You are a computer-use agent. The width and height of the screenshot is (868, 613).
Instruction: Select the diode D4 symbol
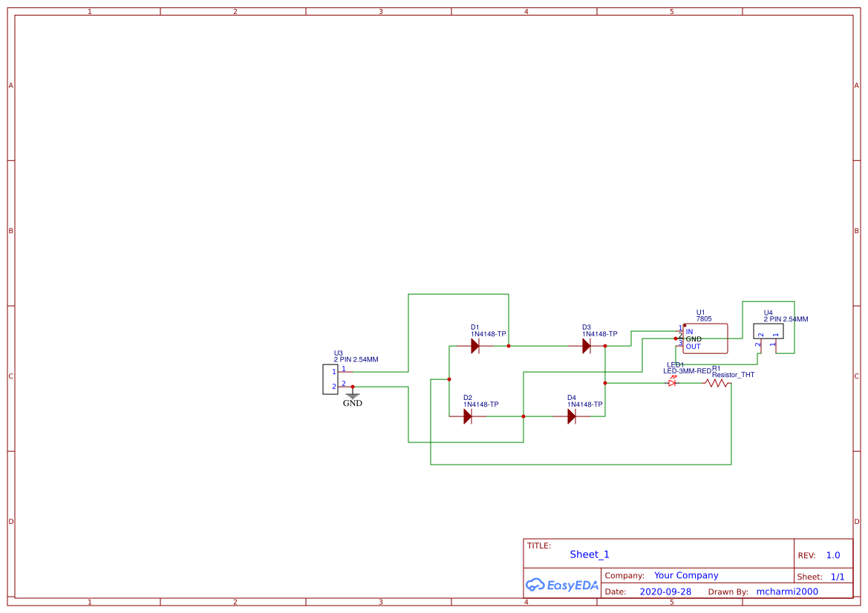(572, 416)
